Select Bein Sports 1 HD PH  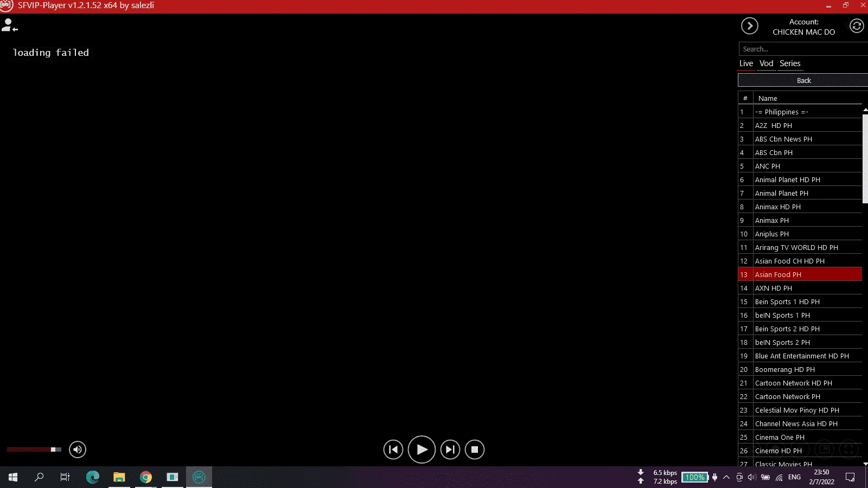coord(800,301)
